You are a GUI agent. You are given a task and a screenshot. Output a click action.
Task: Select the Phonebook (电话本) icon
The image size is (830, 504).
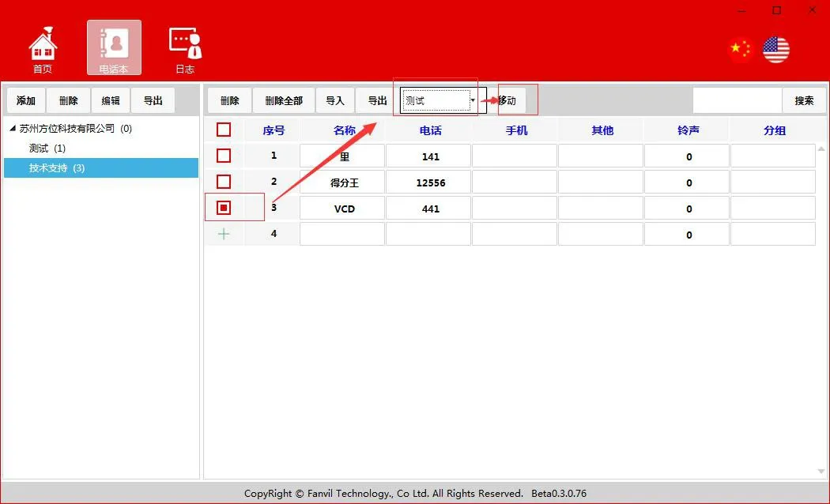click(x=114, y=47)
